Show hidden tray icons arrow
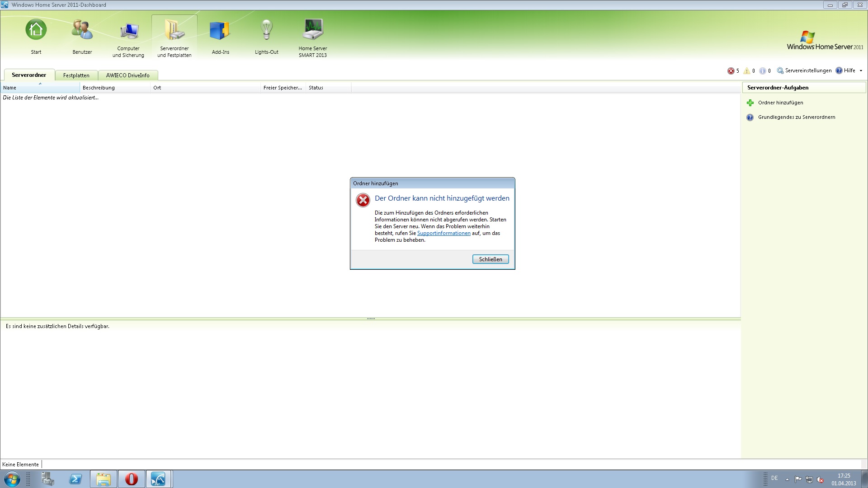This screenshot has width=868, height=488. point(787,479)
